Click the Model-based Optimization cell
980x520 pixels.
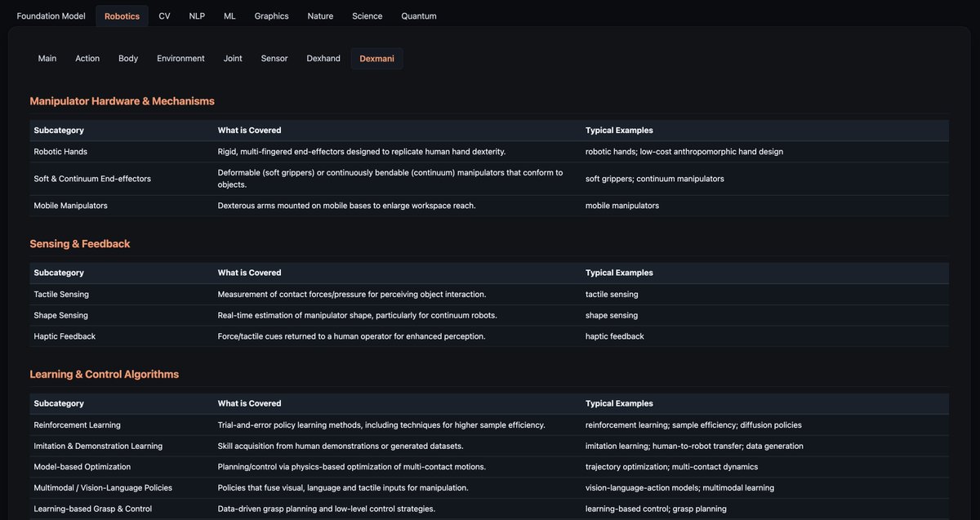pos(82,467)
